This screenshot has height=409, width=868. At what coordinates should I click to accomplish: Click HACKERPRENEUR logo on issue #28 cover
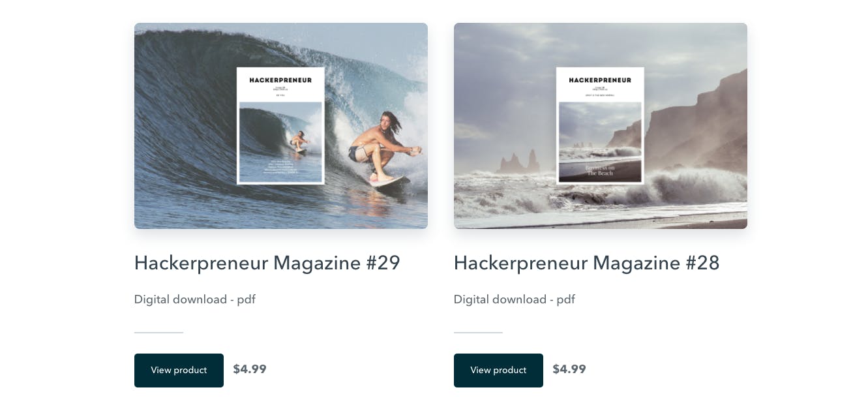(x=600, y=80)
